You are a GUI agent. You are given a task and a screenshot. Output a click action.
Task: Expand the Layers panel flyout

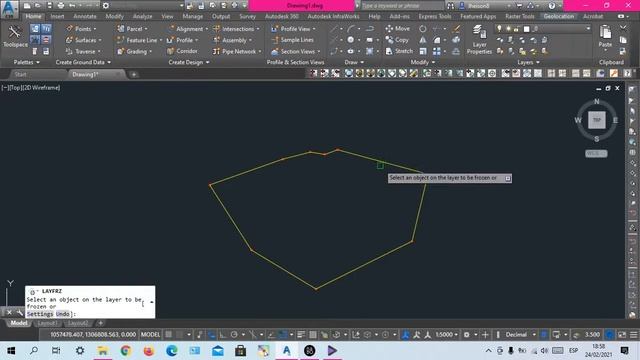pyautogui.click(x=528, y=62)
